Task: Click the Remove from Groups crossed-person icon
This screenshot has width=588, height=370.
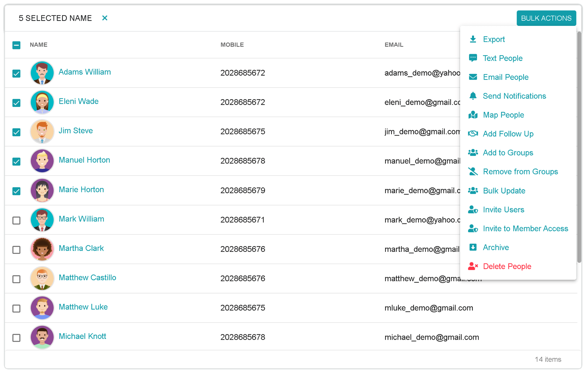Action: pos(473,172)
